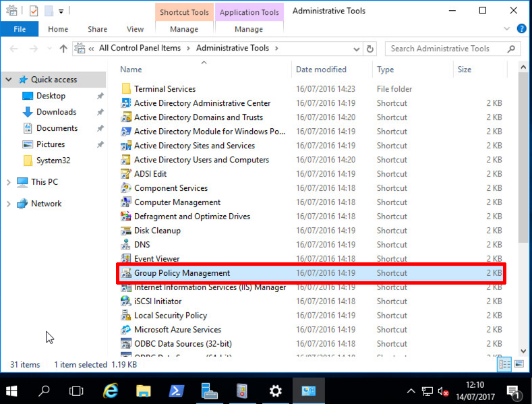The image size is (532, 404).
Task: Select the Computer Management icon
Action: click(126, 202)
